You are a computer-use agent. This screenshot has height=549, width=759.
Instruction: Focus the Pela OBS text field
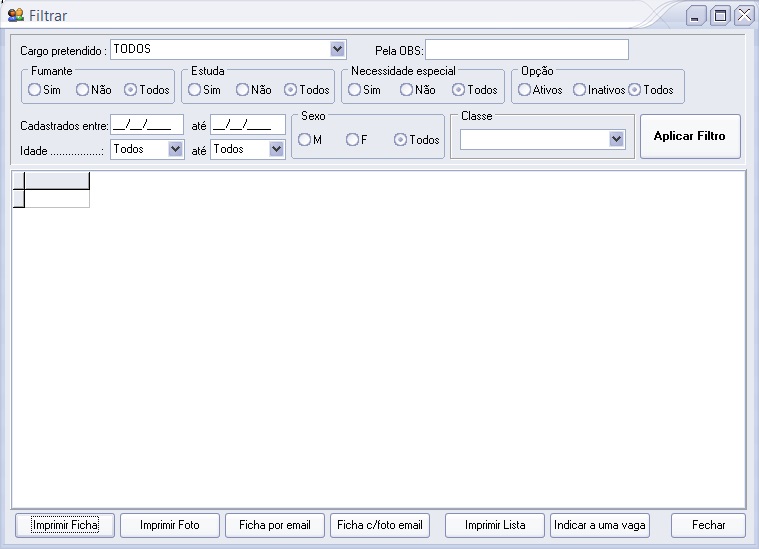coord(527,50)
